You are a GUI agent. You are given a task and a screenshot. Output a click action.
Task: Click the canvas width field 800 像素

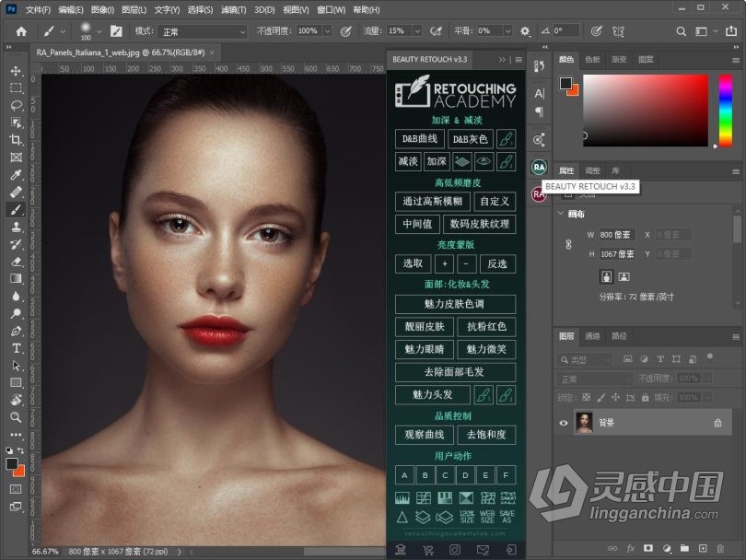(616, 235)
